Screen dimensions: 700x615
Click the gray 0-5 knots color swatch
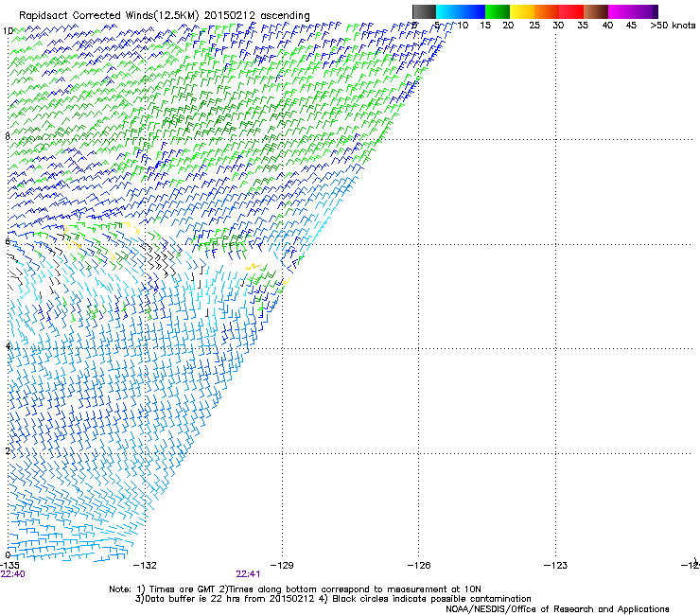coord(424,11)
